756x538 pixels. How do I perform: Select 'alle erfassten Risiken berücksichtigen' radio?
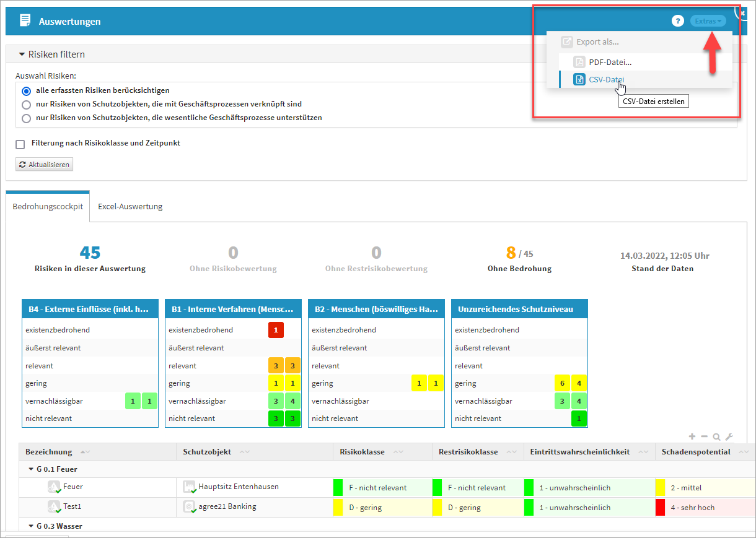26,90
